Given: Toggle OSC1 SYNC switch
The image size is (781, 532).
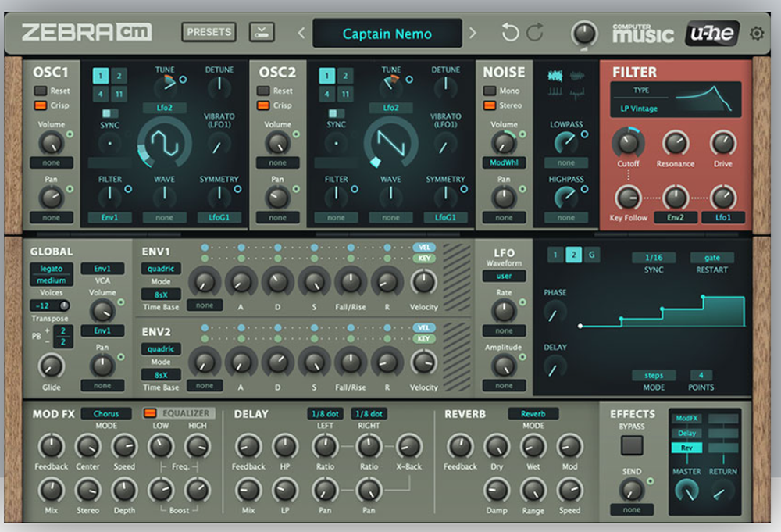Looking at the screenshot, I should (x=109, y=113).
